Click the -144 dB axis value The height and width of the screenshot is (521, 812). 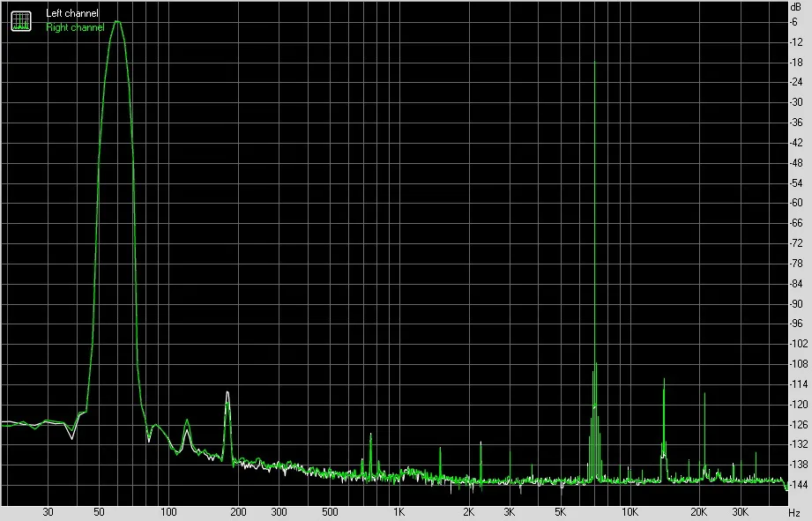pos(798,485)
